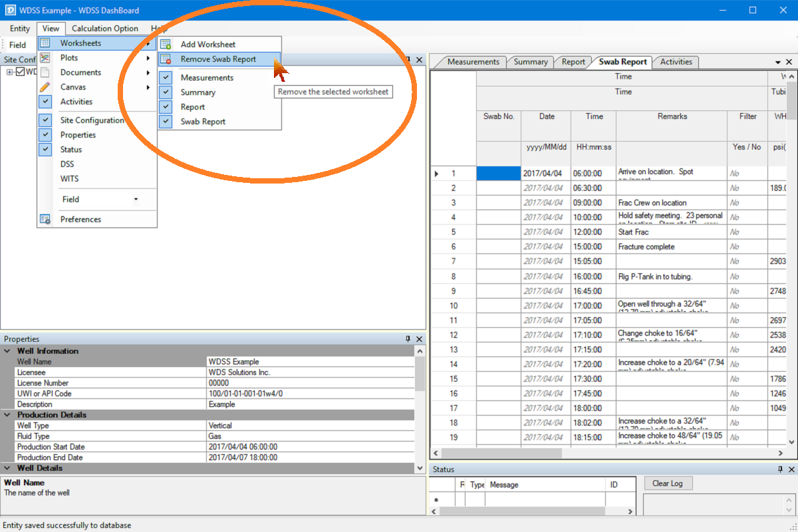Select the Swab No. cell in row 1

click(499, 174)
